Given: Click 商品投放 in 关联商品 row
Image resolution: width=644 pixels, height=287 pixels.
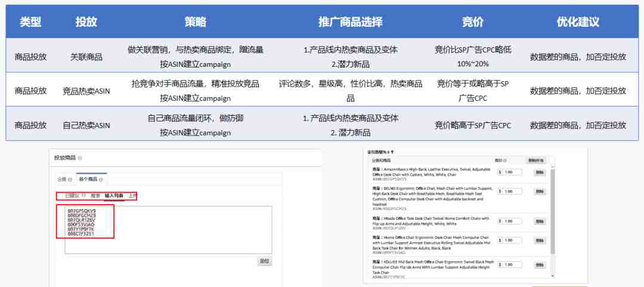Looking at the screenshot, I should (30, 57).
